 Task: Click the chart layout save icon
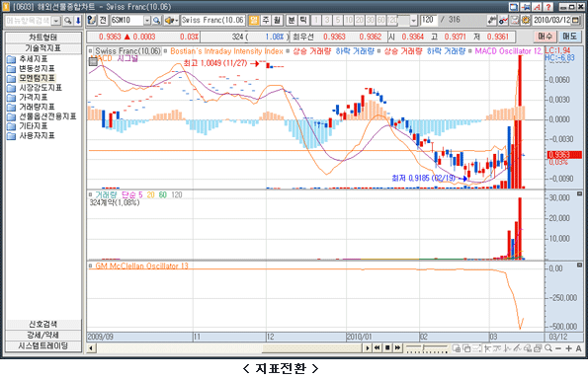[x=515, y=20]
